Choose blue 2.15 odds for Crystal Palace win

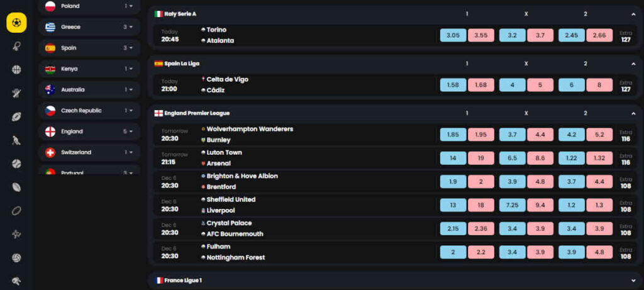tap(453, 228)
